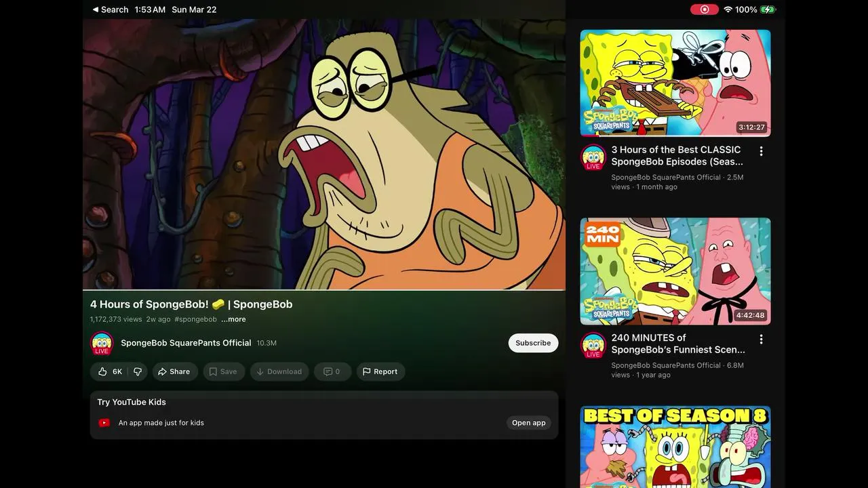868x488 pixels.
Task: Open the comments button showing 0
Action: (x=332, y=371)
